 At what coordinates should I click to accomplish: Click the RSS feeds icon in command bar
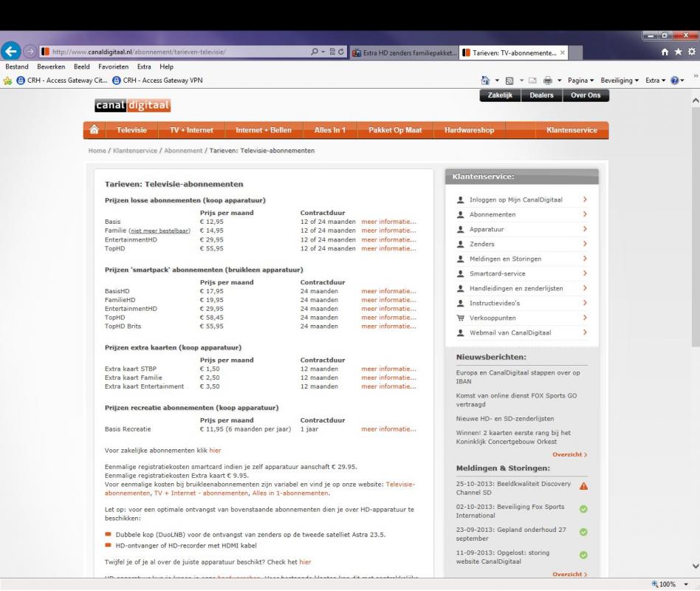(509, 81)
